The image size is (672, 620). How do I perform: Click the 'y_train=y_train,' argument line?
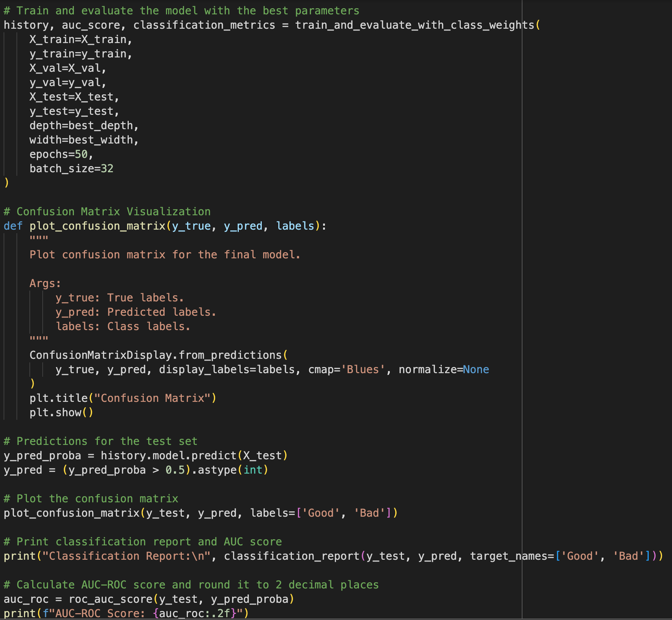click(x=81, y=54)
